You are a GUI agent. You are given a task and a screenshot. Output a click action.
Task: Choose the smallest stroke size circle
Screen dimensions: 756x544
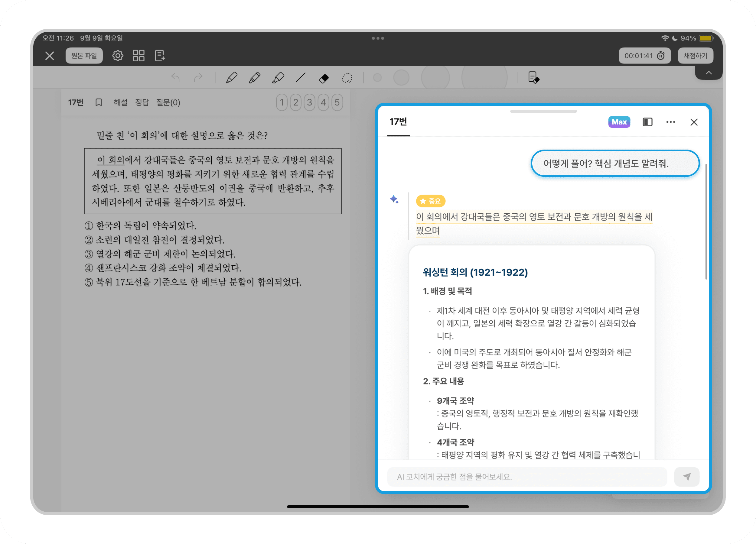[377, 78]
